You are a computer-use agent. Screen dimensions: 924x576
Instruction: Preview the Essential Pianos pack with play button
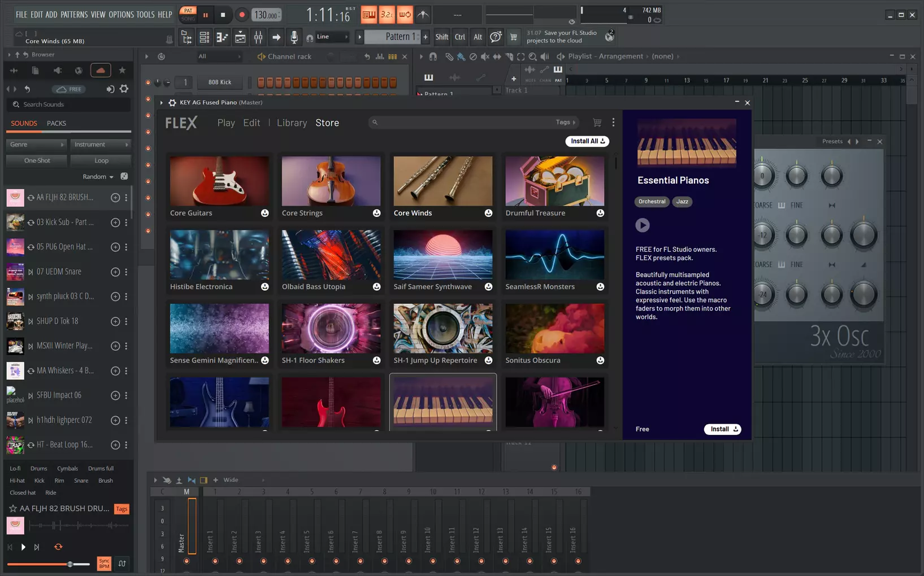coord(643,225)
